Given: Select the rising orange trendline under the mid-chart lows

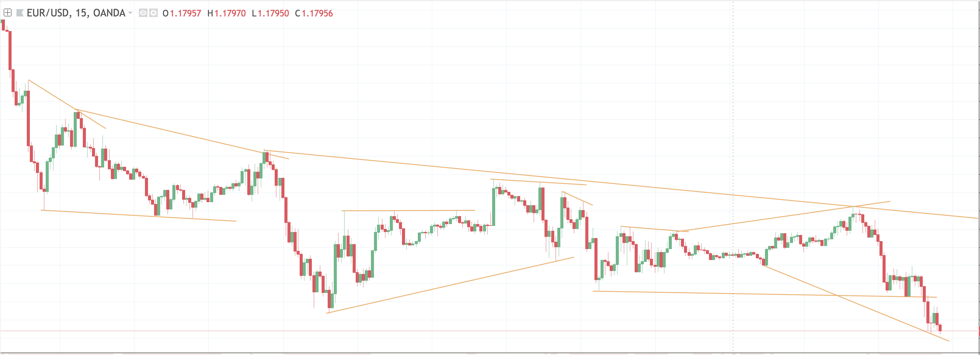Looking at the screenshot, I should click(x=450, y=285).
